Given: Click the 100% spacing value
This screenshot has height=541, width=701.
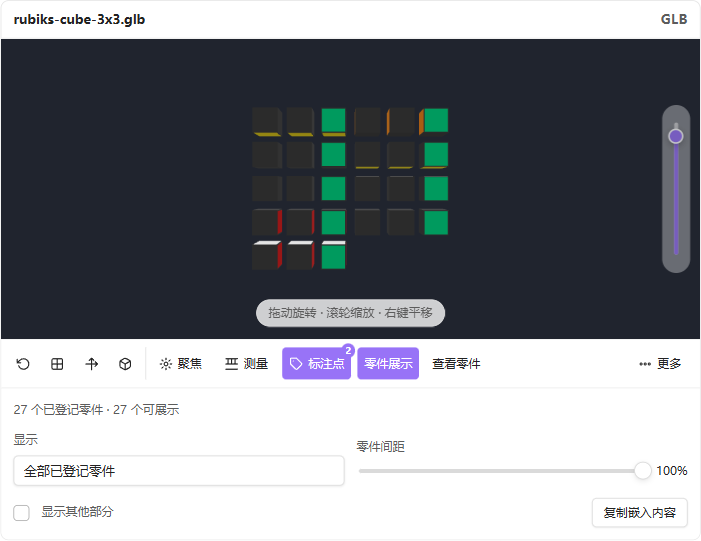Looking at the screenshot, I should (x=671, y=471).
